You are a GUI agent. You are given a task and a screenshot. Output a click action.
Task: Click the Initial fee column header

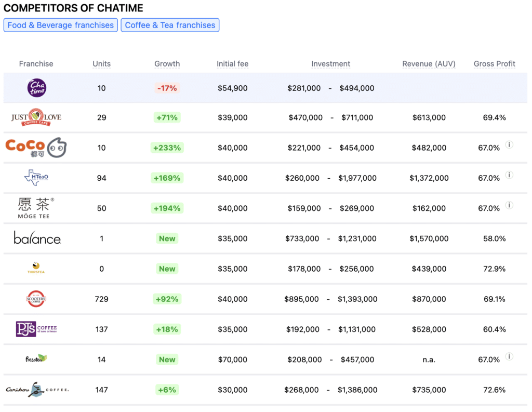click(232, 64)
